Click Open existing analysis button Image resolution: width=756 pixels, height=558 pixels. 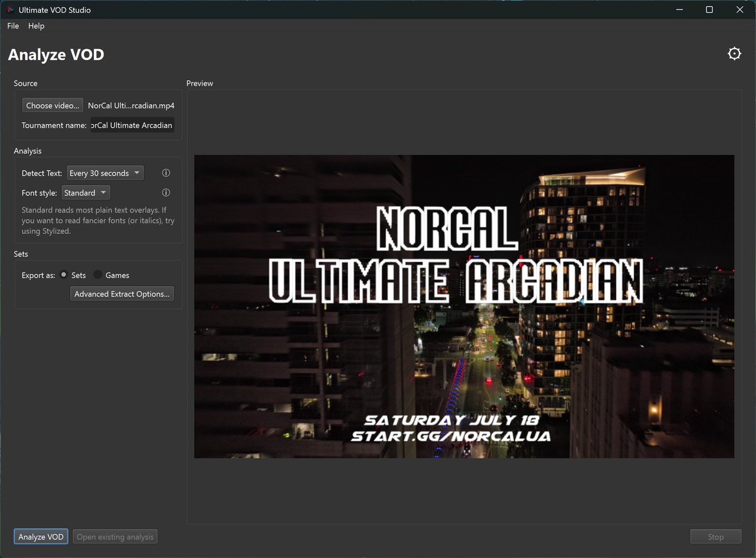[115, 537]
